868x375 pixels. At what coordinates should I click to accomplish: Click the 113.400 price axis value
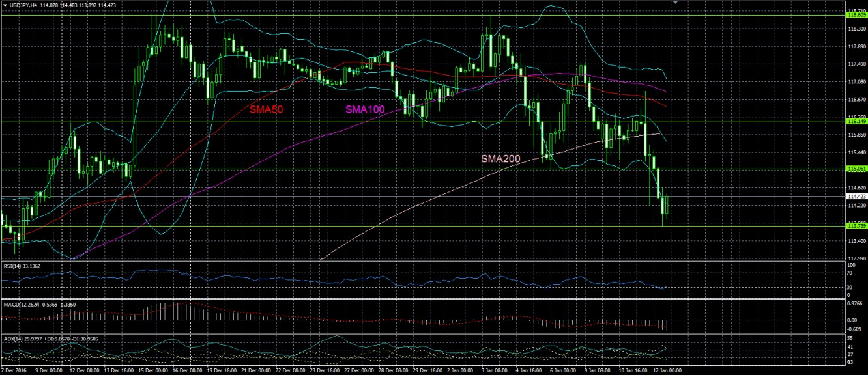point(856,240)
